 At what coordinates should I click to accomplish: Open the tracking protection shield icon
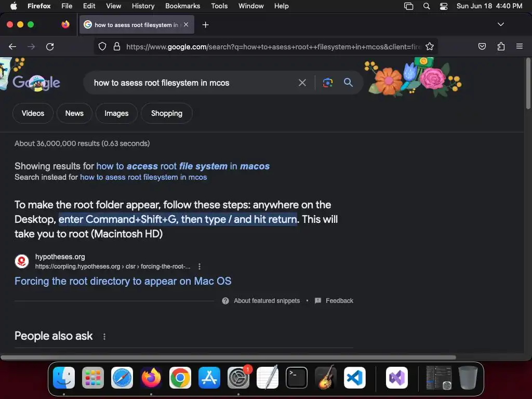click(x=102, y=46)
